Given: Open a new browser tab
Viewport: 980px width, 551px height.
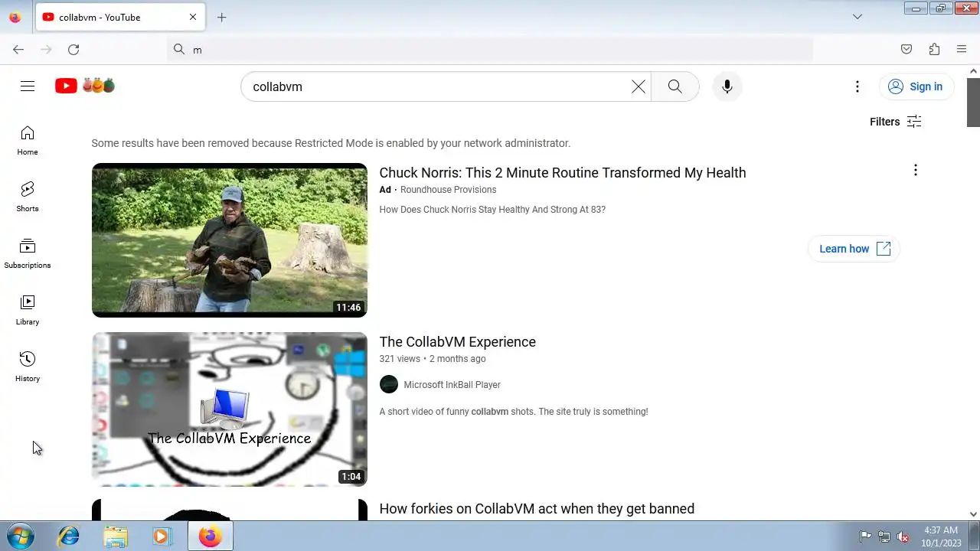Looking at the screenshot, I should coord(221,17).
